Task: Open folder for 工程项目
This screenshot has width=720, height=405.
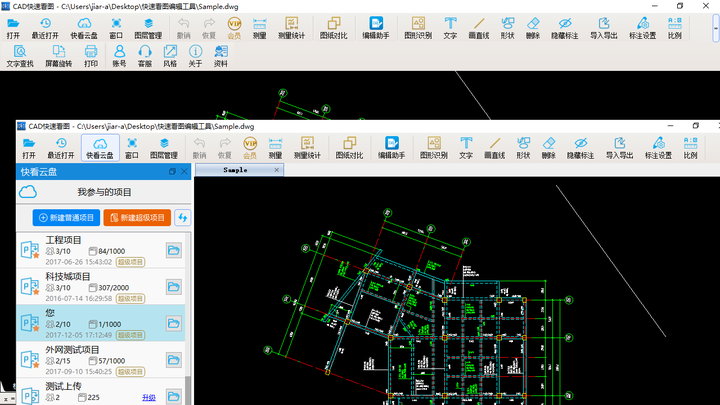Action: [174, 250]
